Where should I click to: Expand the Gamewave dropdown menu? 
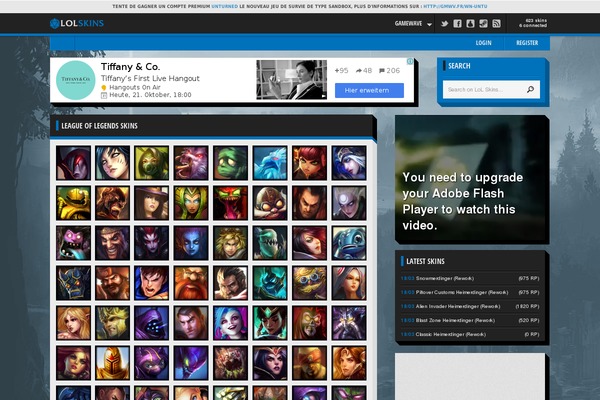pos(413,24)
